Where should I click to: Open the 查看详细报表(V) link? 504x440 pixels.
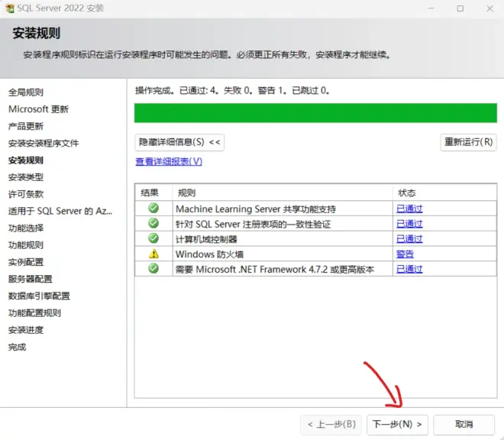[169, 161]
